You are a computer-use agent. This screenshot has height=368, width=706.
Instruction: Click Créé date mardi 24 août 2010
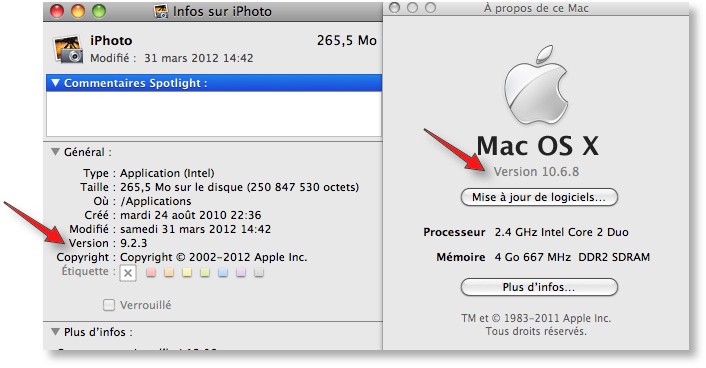click(x=190, y=215)
